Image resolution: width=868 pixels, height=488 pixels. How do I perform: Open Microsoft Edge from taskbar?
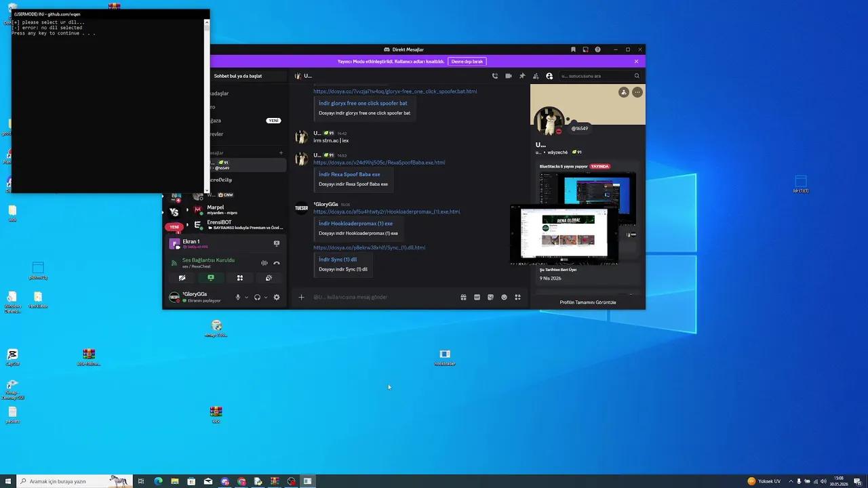158,481
